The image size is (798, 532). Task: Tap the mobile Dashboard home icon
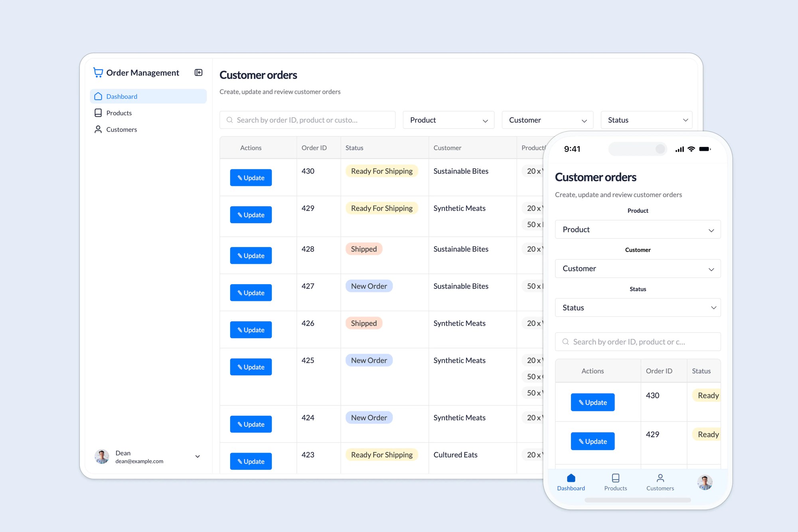point(571,478)
